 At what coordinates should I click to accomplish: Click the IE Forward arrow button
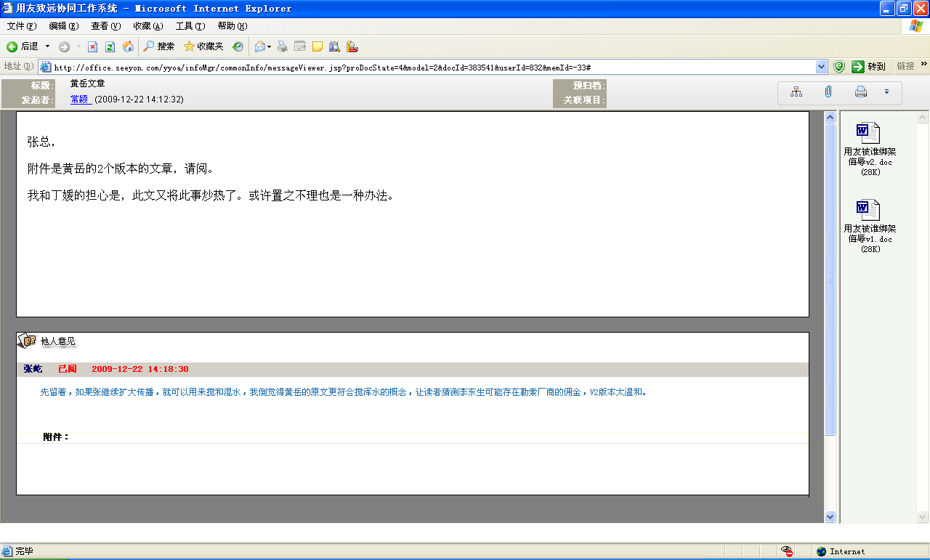[x=64, y=46]
